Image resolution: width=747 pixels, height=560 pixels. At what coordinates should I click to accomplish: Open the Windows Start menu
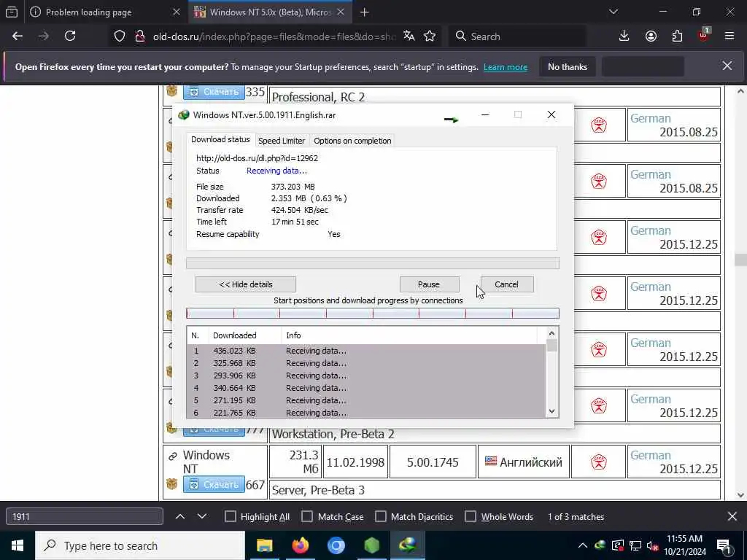(x=18, y=545)
